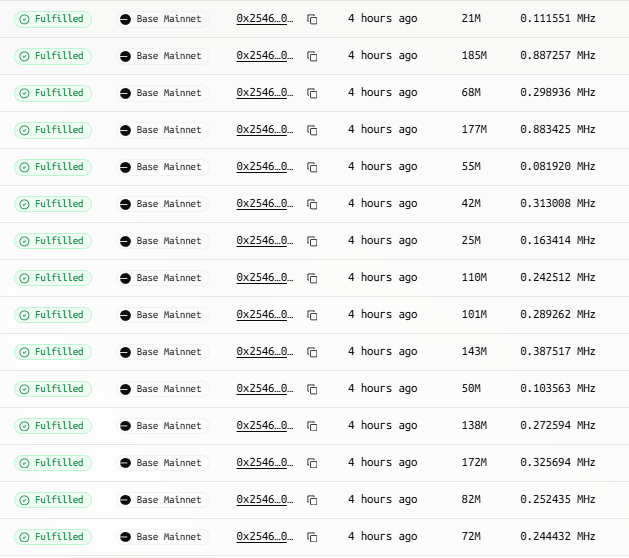Click the 0.883425 MHz value
Viewport: 629px width, 558px height.
558,130
